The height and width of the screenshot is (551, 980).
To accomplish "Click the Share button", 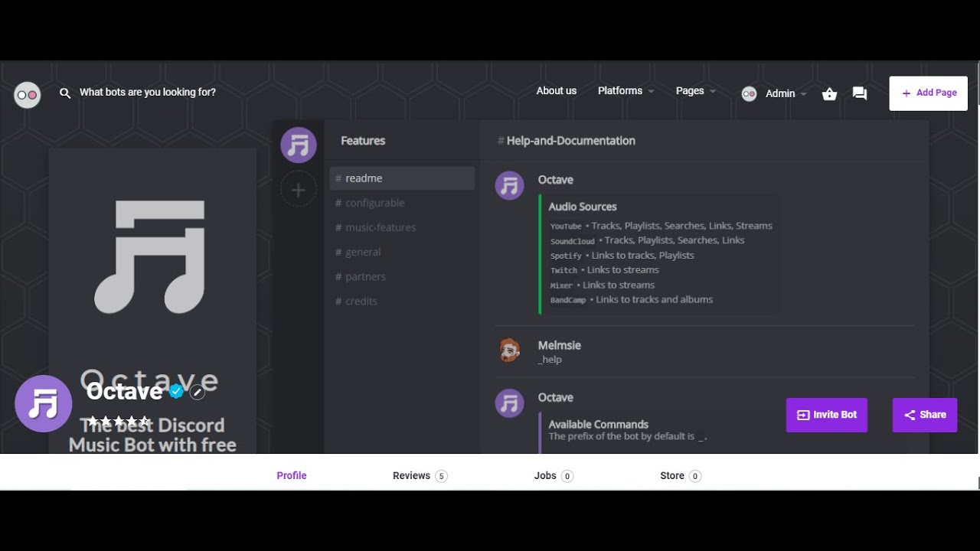I will (925, 415).
